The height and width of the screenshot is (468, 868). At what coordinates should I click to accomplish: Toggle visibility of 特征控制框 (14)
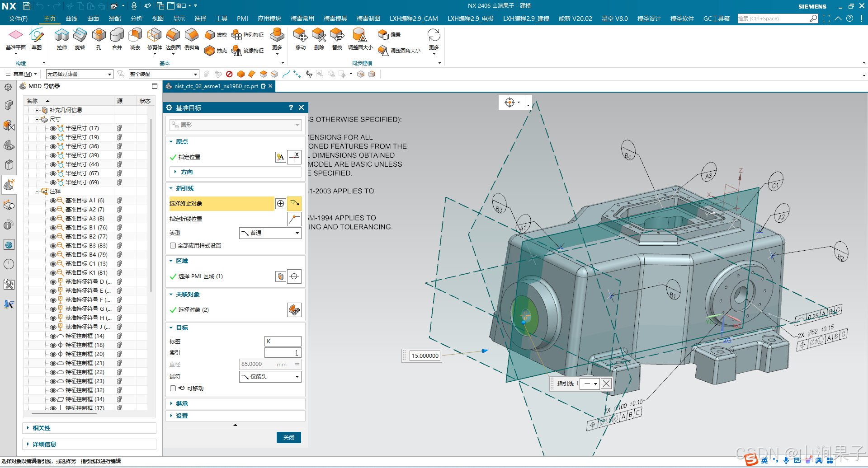click(53, 336)
